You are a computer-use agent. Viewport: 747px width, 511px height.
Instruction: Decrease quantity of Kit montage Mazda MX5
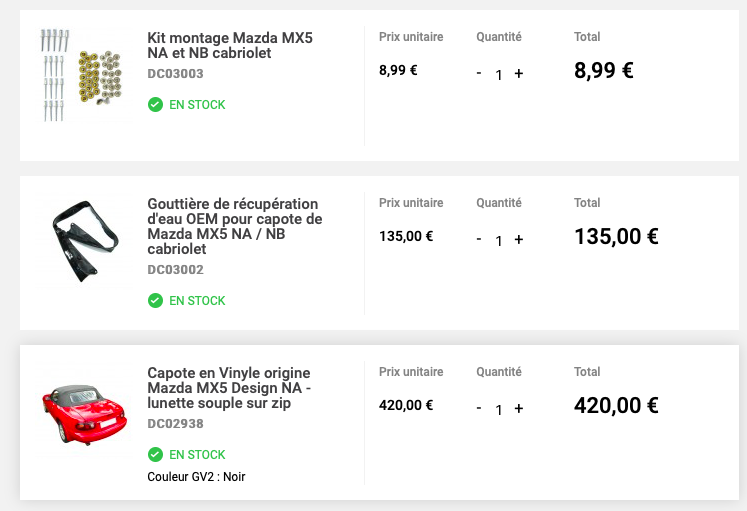479,73
